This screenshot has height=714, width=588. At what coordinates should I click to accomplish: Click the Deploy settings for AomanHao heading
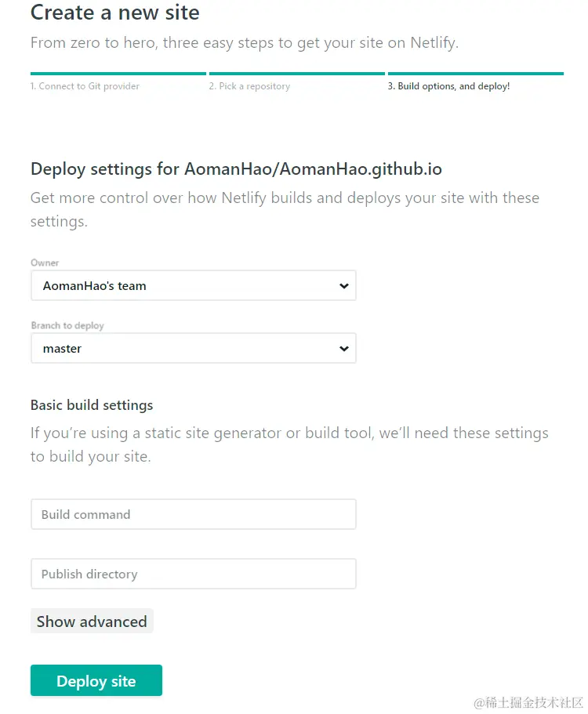[236, 169]
